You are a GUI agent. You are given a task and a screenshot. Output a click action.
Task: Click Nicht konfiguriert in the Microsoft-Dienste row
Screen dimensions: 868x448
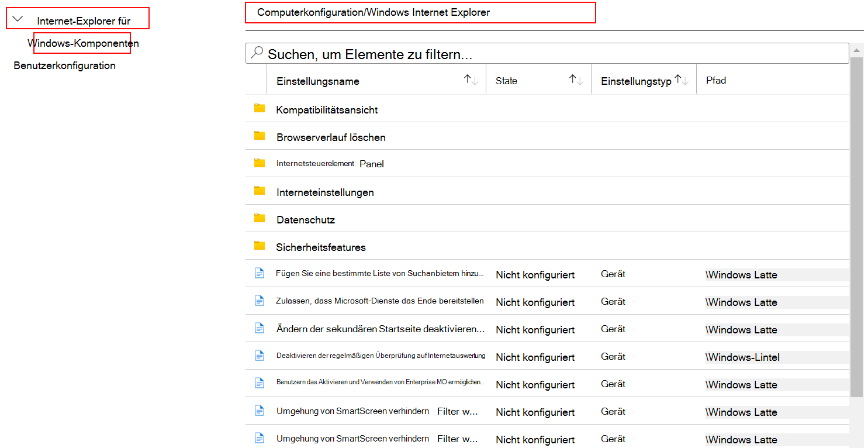click(x=535, y=302)
